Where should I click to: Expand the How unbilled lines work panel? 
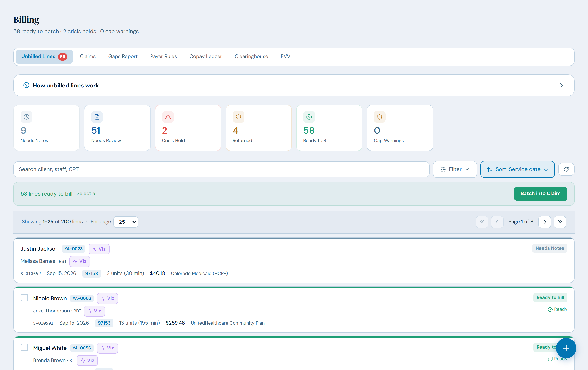[x=294, y=85]
